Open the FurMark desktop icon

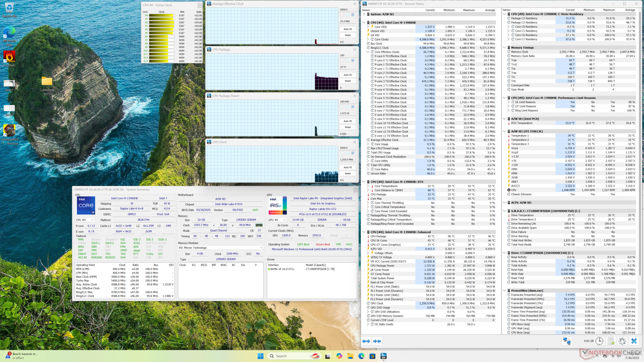(9, 59)
